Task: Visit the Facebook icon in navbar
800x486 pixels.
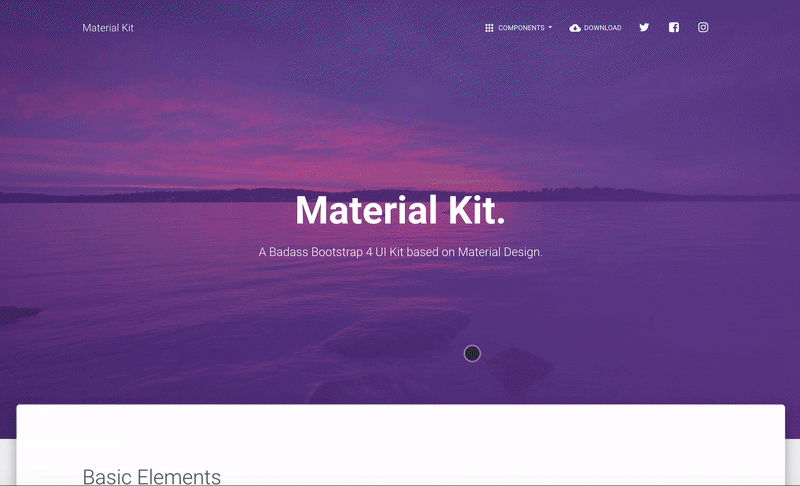Action: click(x=673, y=28)
